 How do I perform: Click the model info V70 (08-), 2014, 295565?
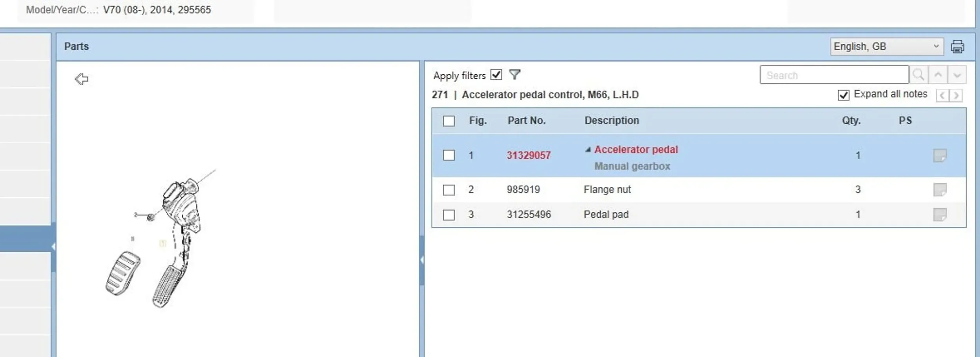point(157,10)
